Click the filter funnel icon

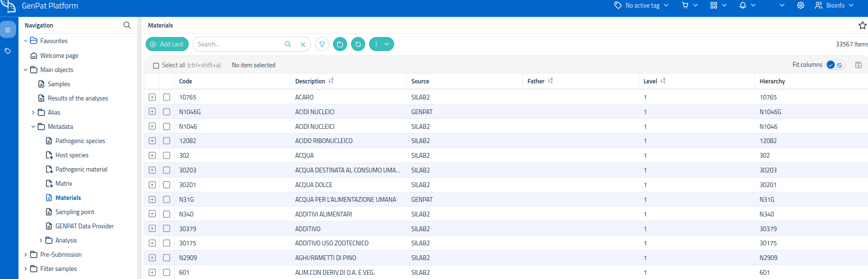322,44
